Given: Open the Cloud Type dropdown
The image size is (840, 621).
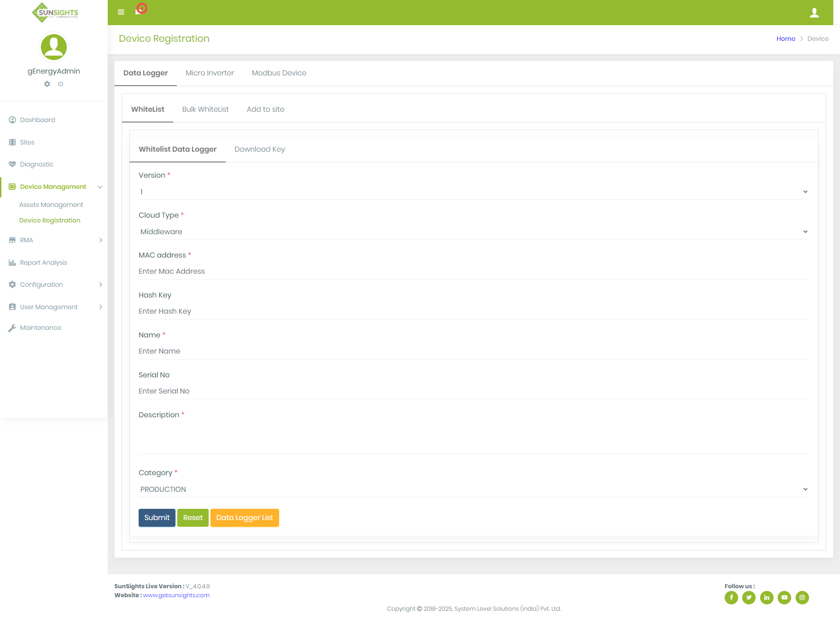Looking at the screenshot, I should (x=473, y=232).
